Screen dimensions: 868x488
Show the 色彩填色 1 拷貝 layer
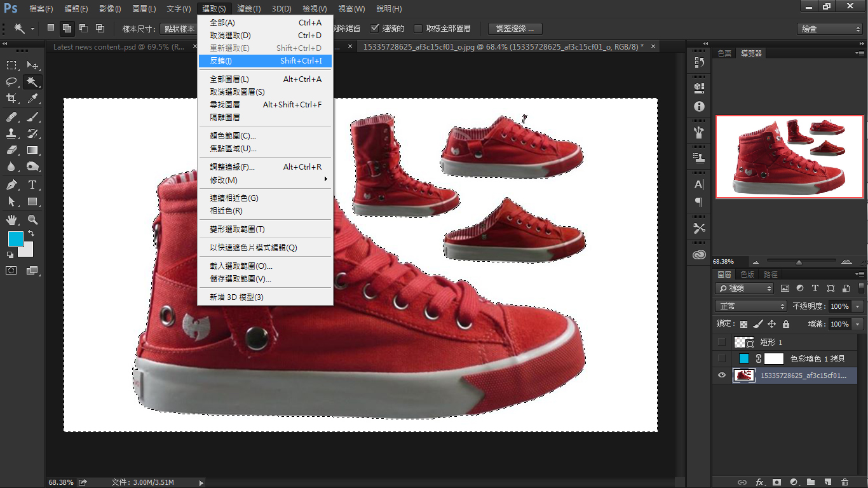(721, 358)
